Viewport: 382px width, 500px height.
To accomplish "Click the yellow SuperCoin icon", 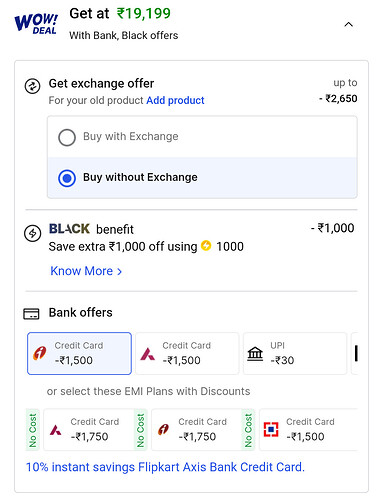I will coord(206,246).
